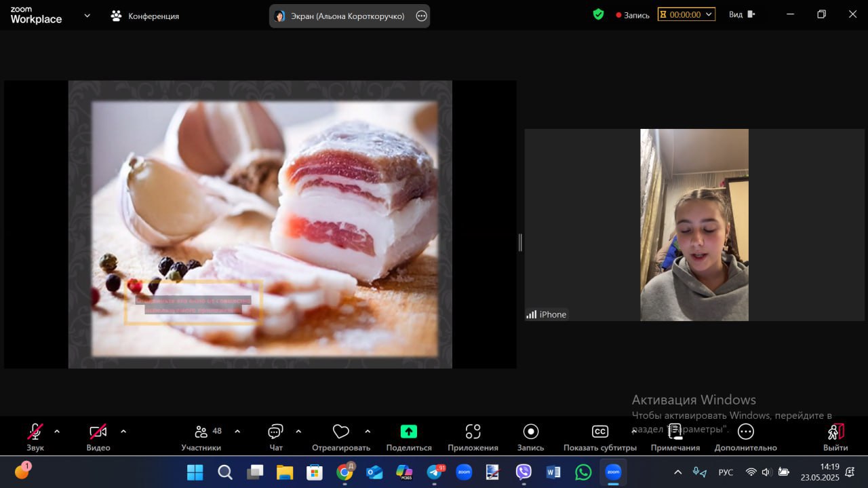
Task: Open timer 00:00:00 dropdown
Action: [x=686, y=14]
